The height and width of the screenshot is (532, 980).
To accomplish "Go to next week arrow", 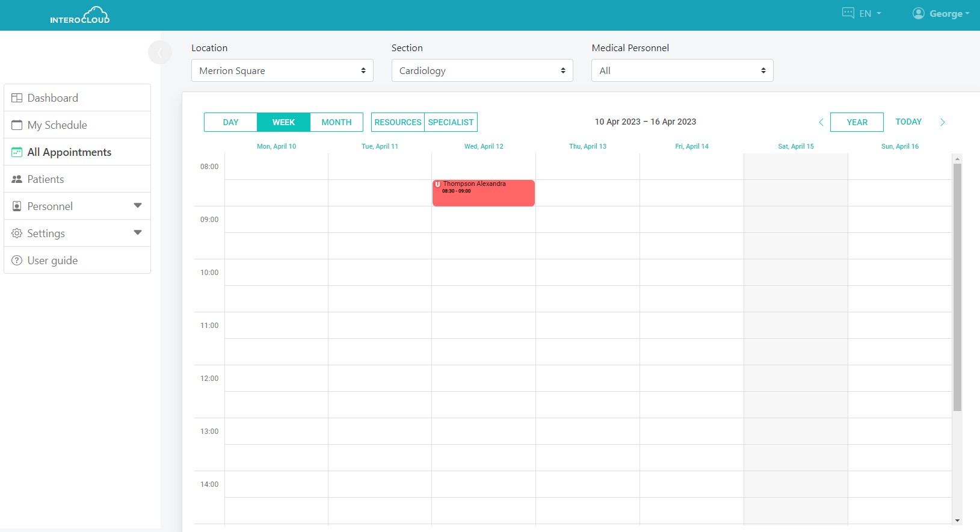I will (x=942, y=122).
